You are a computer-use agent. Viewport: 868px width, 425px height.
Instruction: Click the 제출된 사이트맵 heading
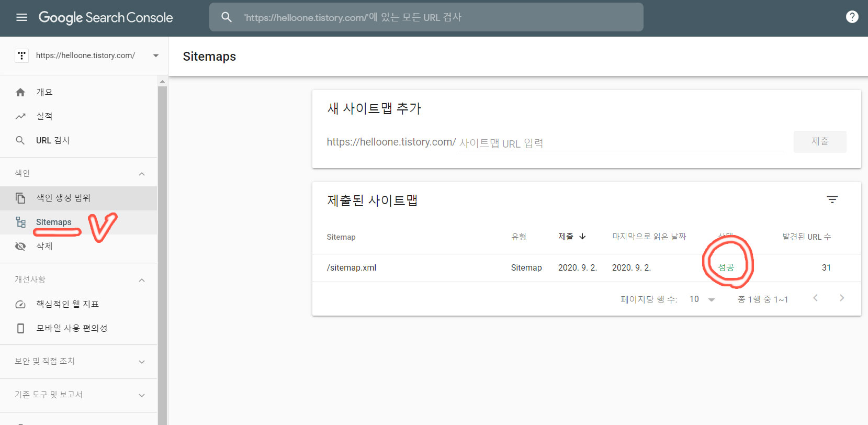click(373, 200)
